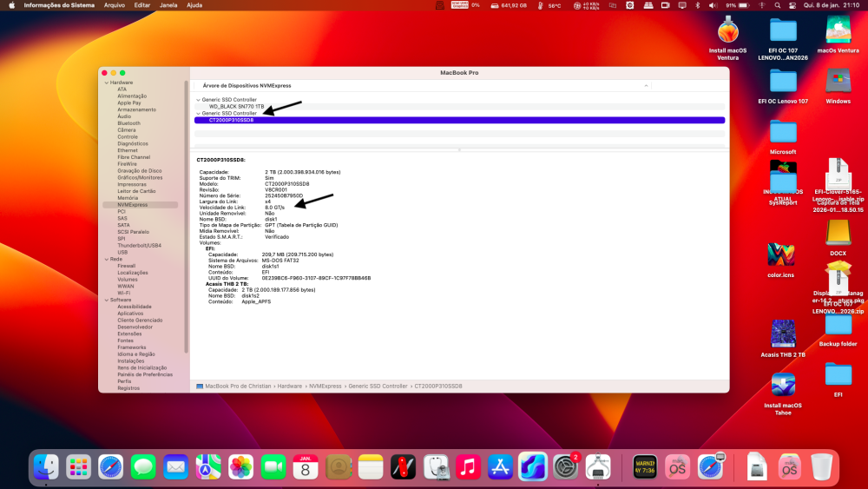Click Generic SSD Controller in path bar
The image size is (868, 489).
(378, 387)
